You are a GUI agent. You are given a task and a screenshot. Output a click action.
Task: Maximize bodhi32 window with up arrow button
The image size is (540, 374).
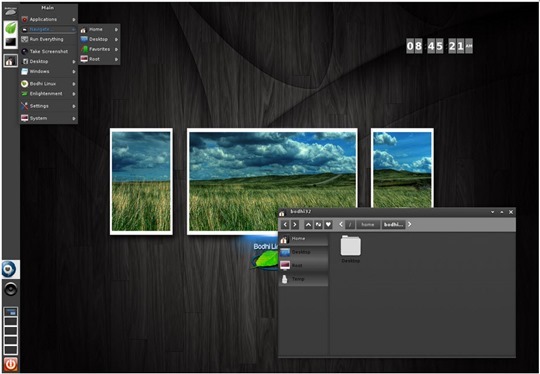pos(502,212)
